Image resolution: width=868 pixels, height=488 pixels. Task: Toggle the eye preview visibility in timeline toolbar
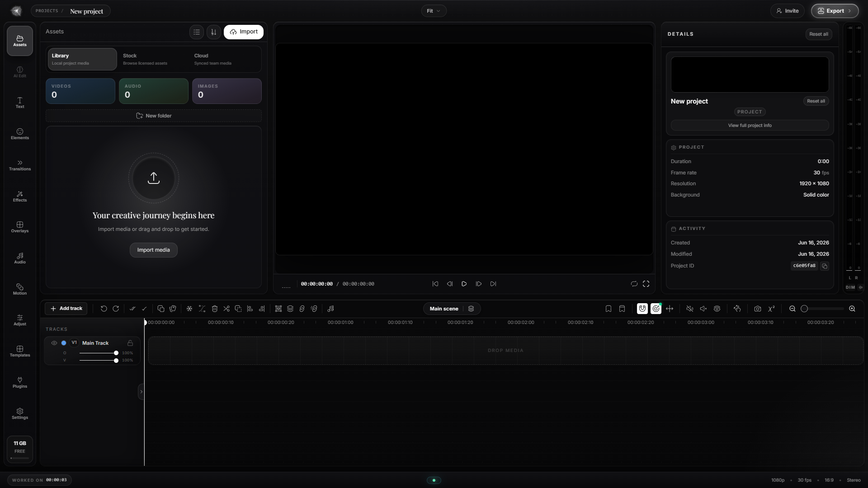(717, 309)
